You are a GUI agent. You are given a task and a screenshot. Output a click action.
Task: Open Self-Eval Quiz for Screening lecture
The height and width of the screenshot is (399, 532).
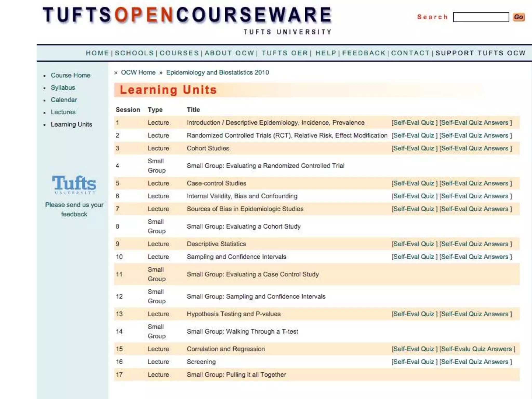point(414,362)
